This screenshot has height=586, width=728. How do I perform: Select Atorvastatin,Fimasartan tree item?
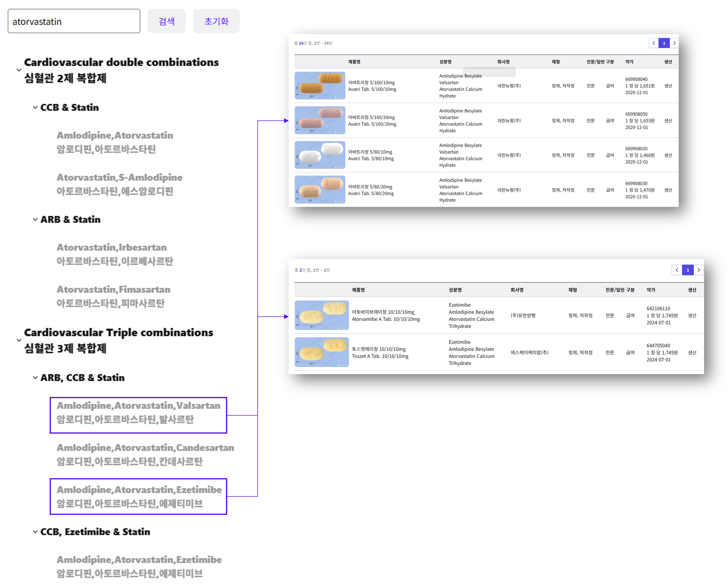(x=113, y=296)
